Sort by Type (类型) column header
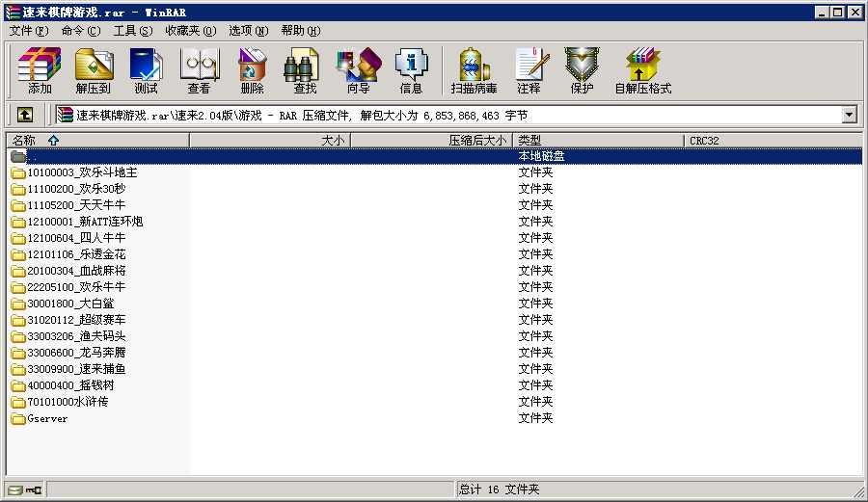 [598, 141]
